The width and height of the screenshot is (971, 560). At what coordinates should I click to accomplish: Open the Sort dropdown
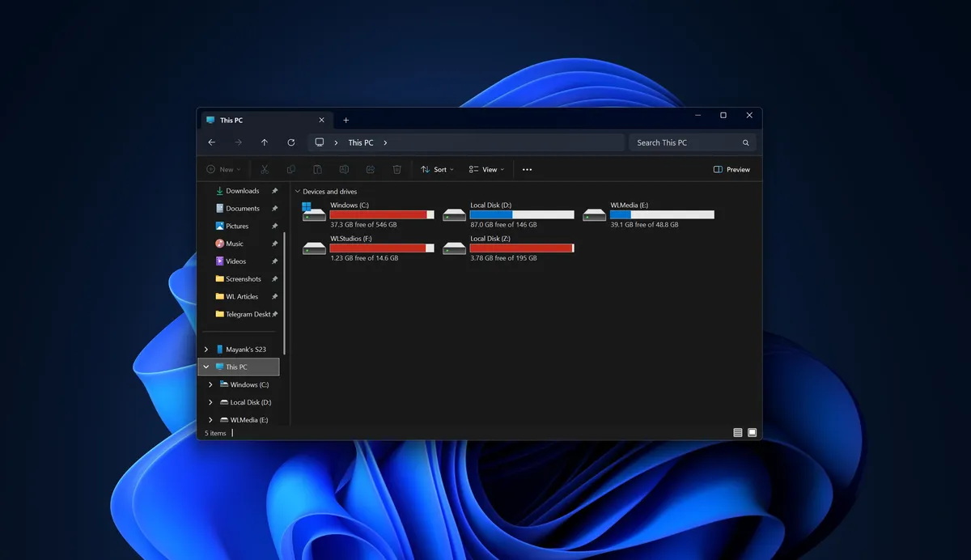point(437,169)
